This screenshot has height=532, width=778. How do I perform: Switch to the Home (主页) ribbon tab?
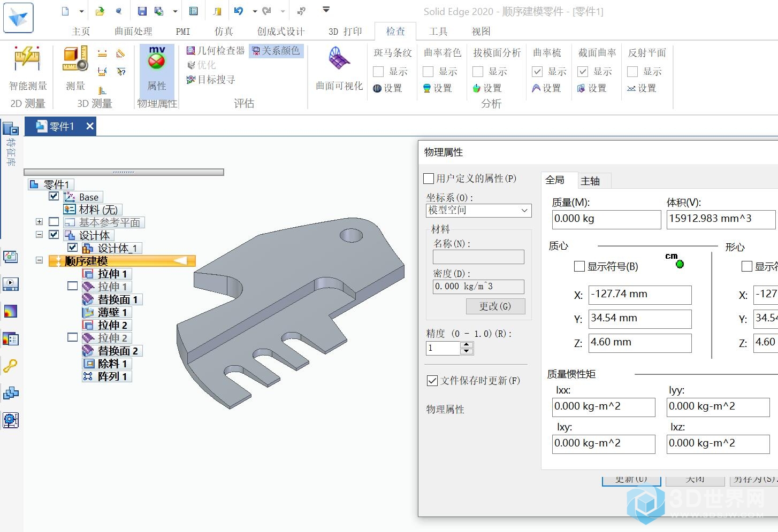(x=81, y=32)
